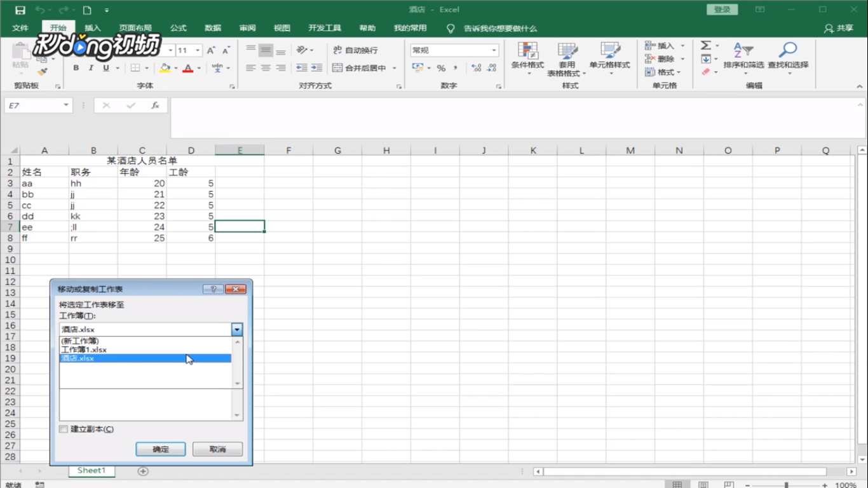
Task: Click the dialog help question button
Action: (213, 289)
